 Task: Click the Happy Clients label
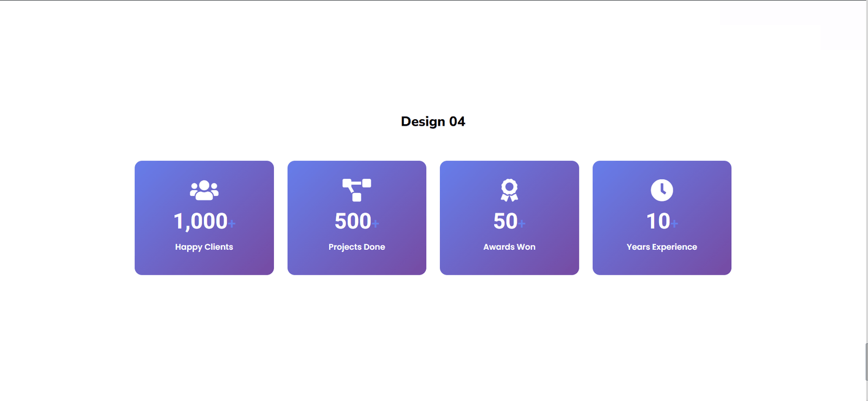pyautogui.click(x=204, y=247)
